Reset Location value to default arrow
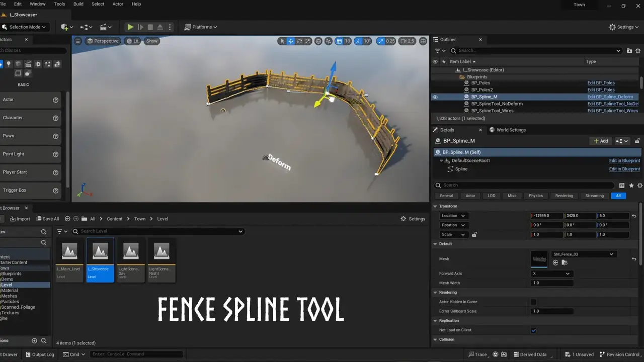Screen dimensions: 644x362 click(634, 216)
